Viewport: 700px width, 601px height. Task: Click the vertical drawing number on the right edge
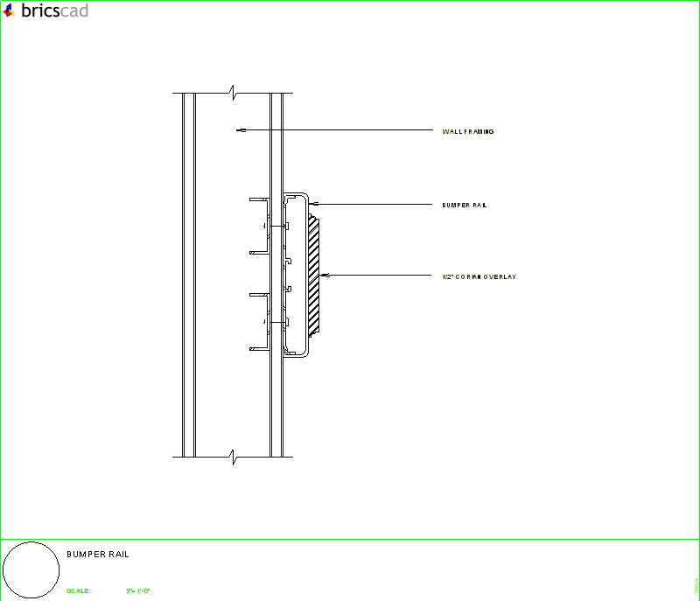tap(696, 584)
